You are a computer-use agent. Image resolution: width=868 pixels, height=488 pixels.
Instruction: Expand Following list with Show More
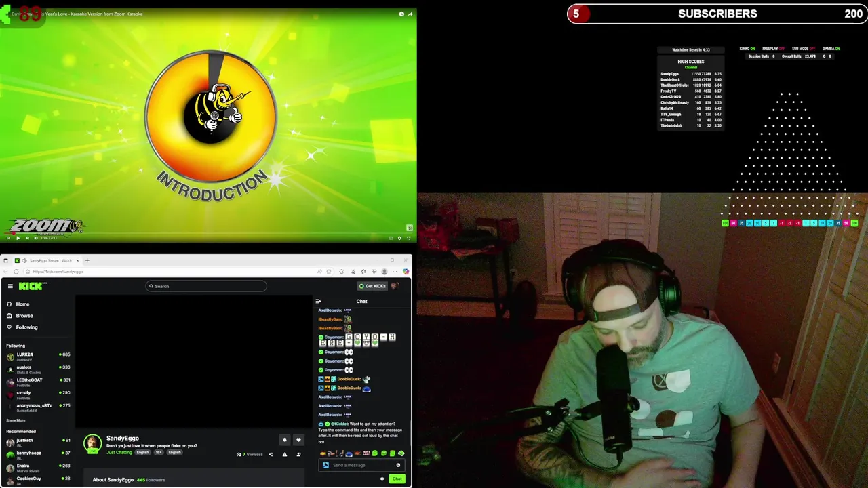(16, 420)
